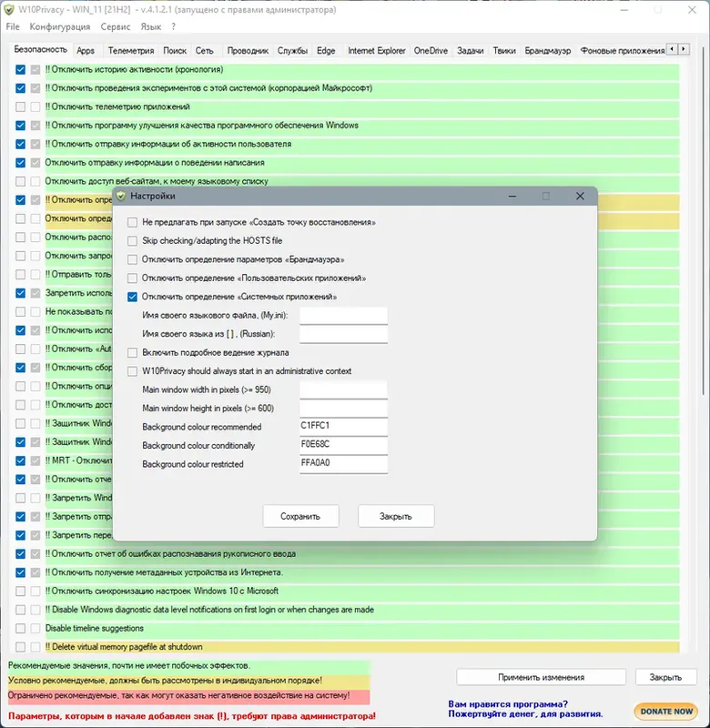Viewport: 710px width, 728px height.
Task: Click Закрыть button in Настройки dialog
Action: tap(396, 516)
